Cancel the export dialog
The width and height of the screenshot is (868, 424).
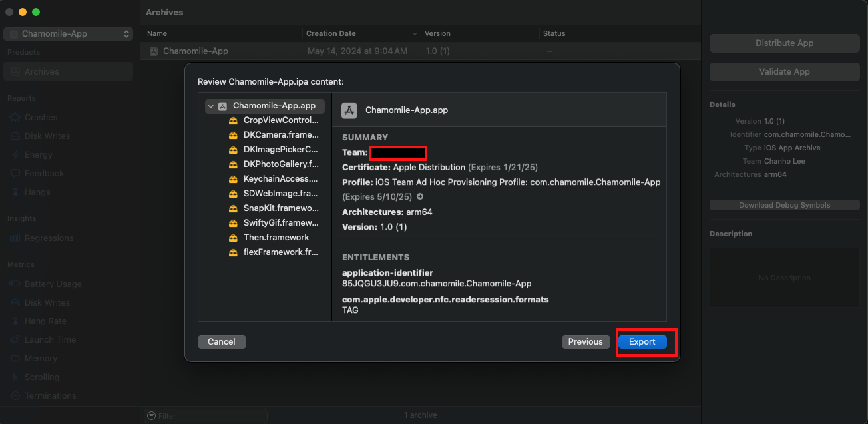tap(222, 341)
